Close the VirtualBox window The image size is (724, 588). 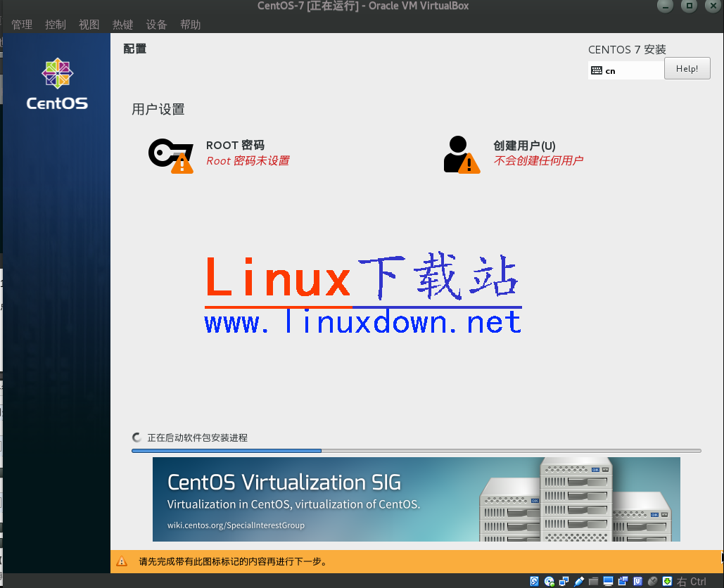click(713, 6)
